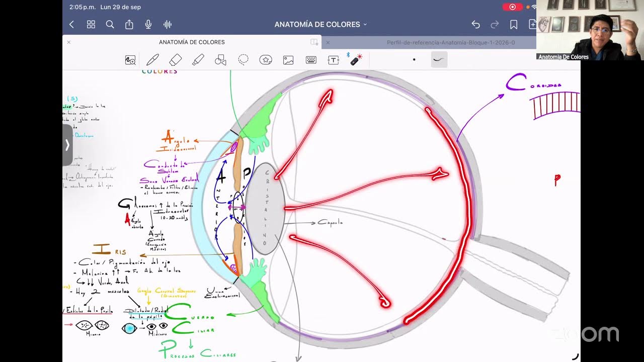Select the Text box tool

[334, 60]
